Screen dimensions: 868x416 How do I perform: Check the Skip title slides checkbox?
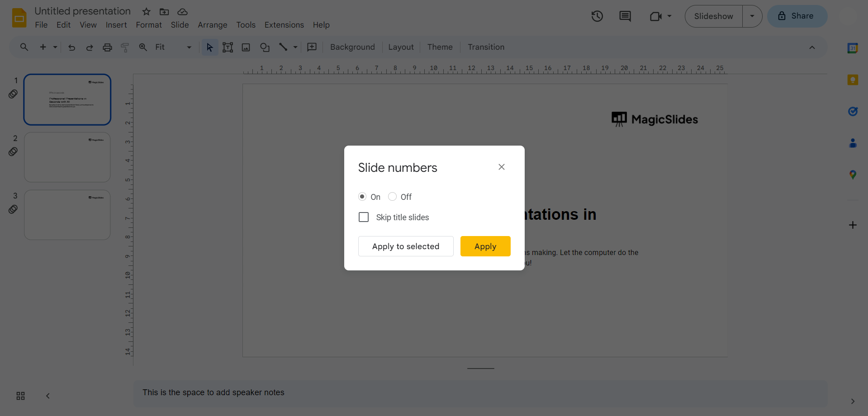[364, 217]
